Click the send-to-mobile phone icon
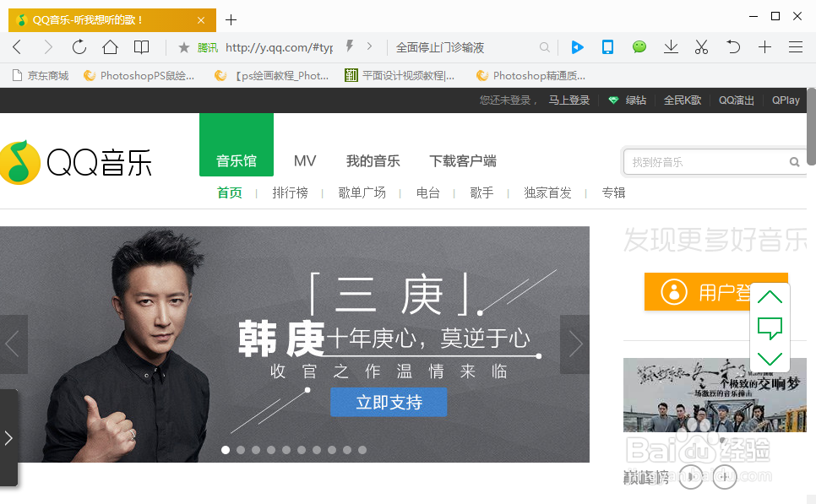 607,47
